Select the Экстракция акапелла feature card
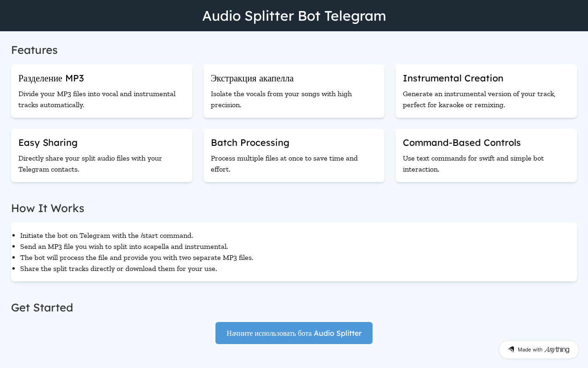This screenshot has width=588, height=368. [294, 91]
